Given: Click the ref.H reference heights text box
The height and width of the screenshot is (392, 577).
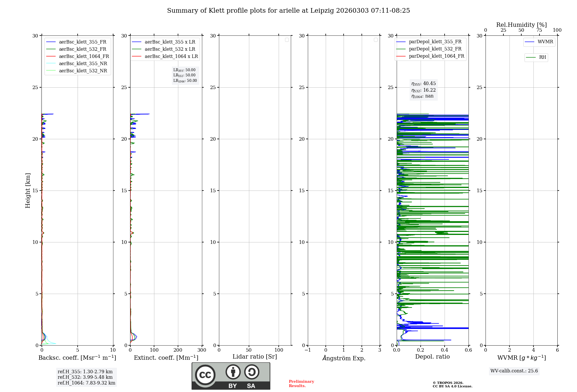Looking at the screenshot, I should coord(86,377).
